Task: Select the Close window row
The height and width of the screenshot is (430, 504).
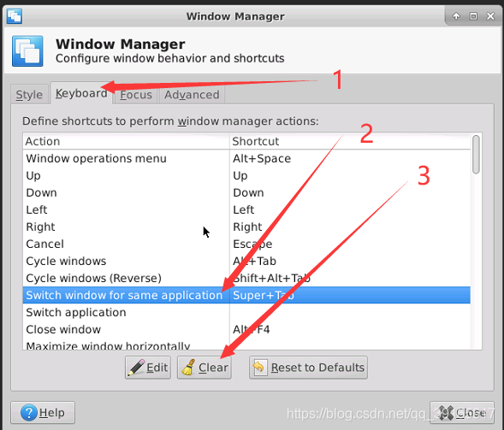Action: click(246, 329)
